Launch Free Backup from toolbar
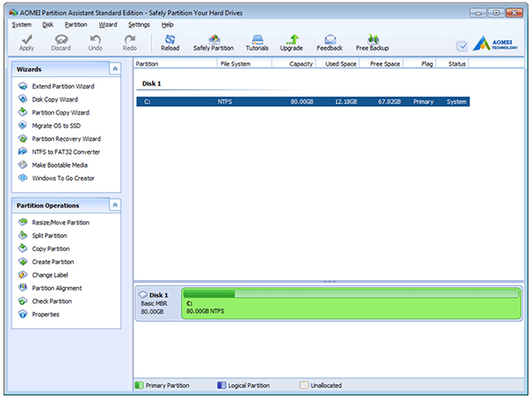Viewport: 532px width, 399px height. point(372,42)
